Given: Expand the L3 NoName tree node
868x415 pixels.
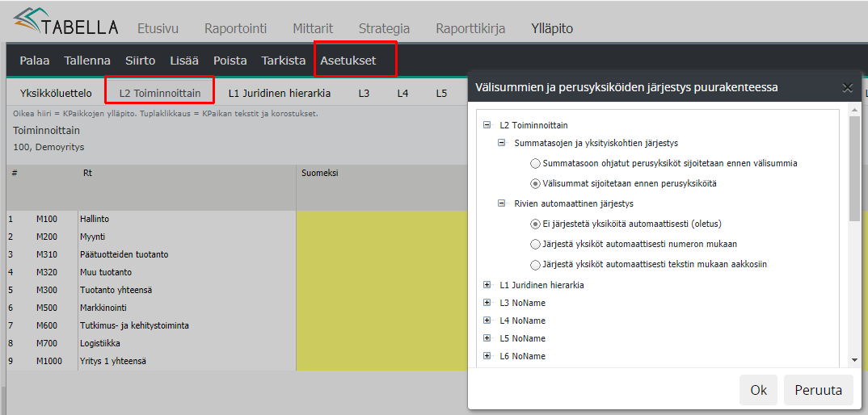Looking at the screenshot, I should (x=487, y=303).
